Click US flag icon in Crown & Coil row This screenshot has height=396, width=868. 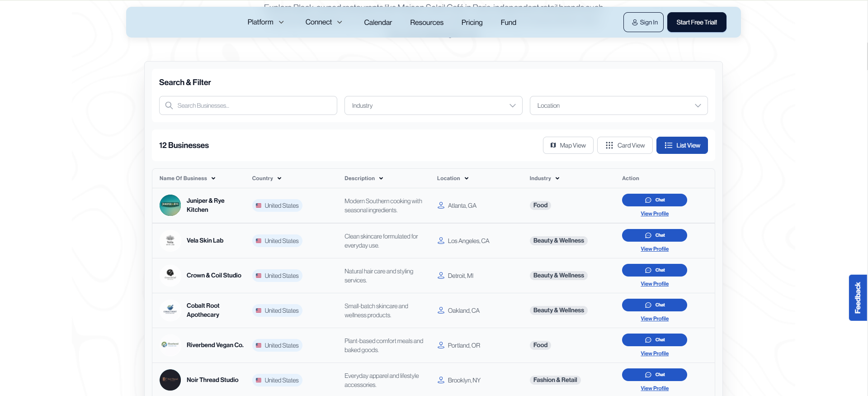coord(259,276)
